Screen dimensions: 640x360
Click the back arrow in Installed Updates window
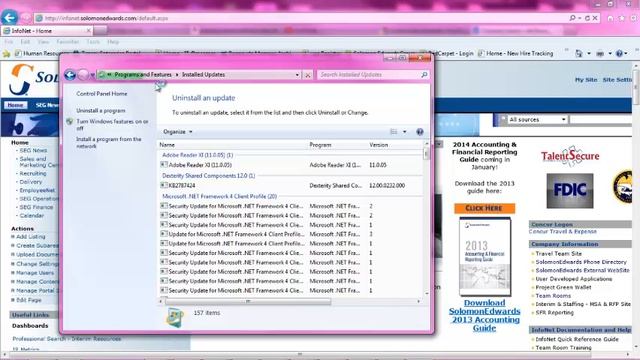coord(70,75)
